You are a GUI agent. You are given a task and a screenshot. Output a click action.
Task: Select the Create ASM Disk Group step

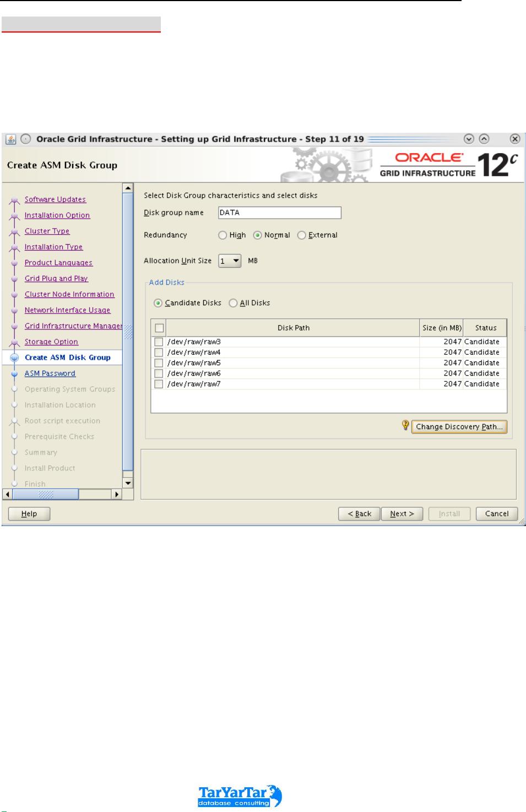point(68,358)
